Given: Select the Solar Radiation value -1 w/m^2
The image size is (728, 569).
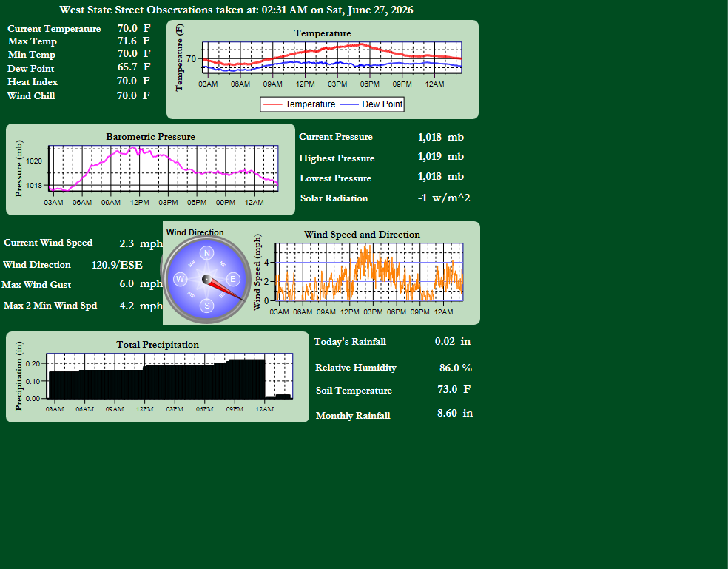Looking at the screenshot, I should click(x=444, y=198).
